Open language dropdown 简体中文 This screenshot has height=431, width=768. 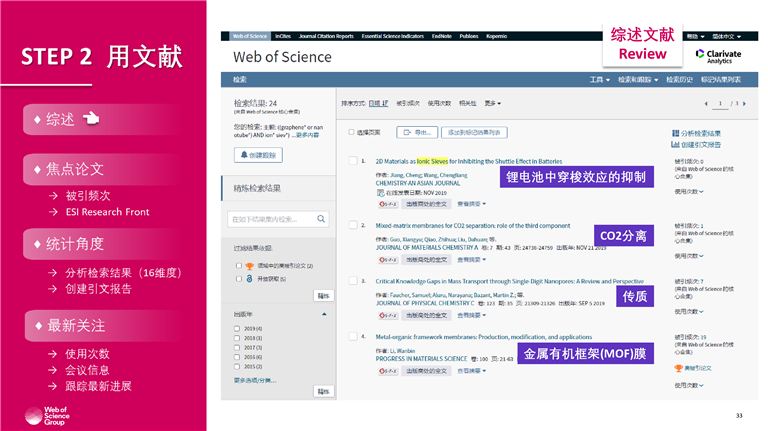point(726,36)
